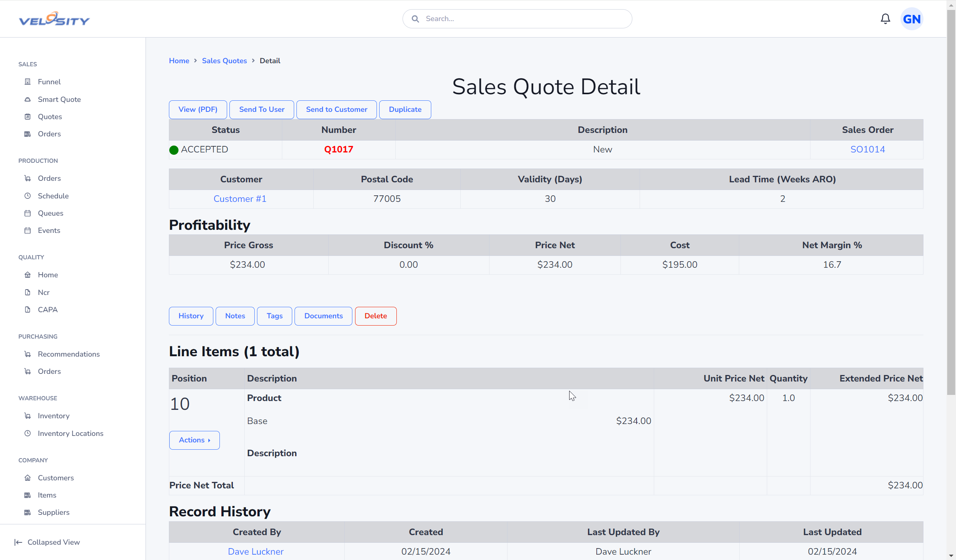The height and width of the screenshot is (560, 956).
Task: Click the Suppliers sidebar icon
Action: pos(28,512)
